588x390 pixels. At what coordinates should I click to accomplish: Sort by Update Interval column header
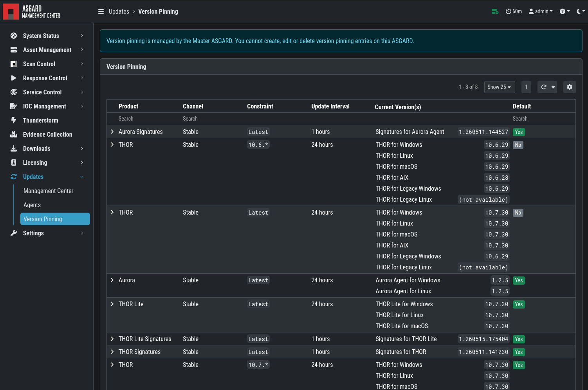pos(330,106)
